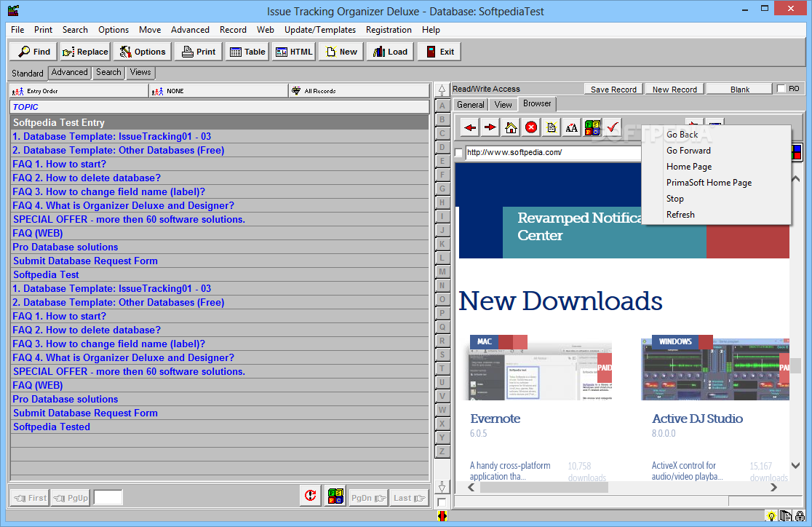Load a database with Load button
812x527 pixels.
390,52
